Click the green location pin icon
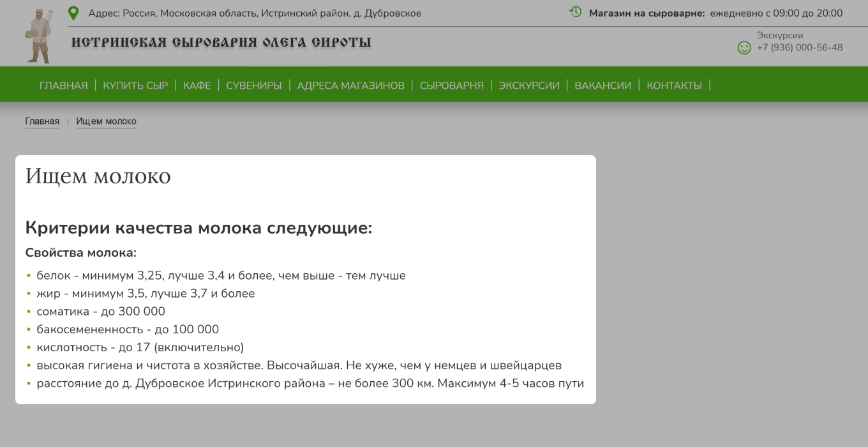Screen dimensions: 868x447 pos(72,12)
